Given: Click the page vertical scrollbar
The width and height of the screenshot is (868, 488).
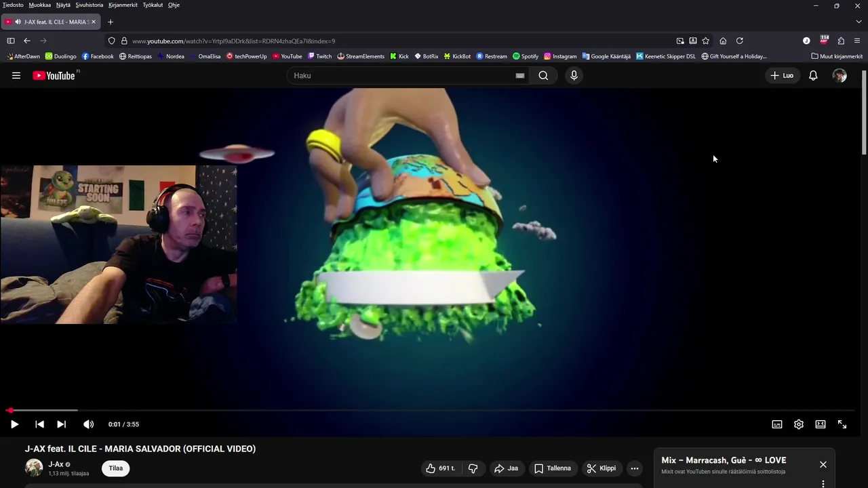Looking at the screenshot, I should pos(864,113).
